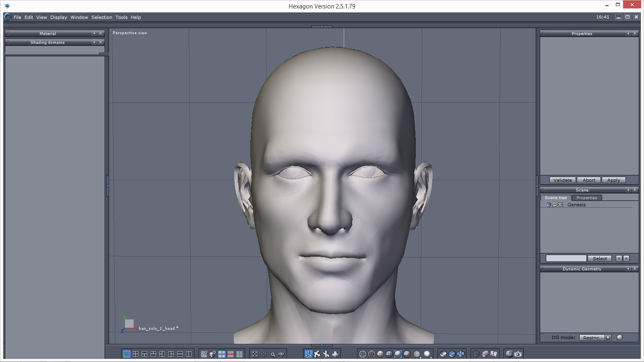Click the eye view-camera icon in toolbar
The height and width of the screenshot is (362, 644).
point(281,354)
